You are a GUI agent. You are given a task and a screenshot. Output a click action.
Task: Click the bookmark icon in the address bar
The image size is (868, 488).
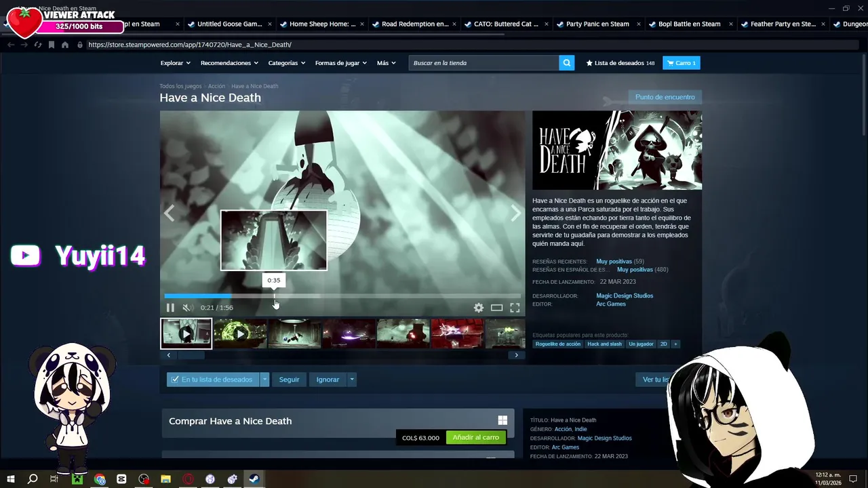51,45
